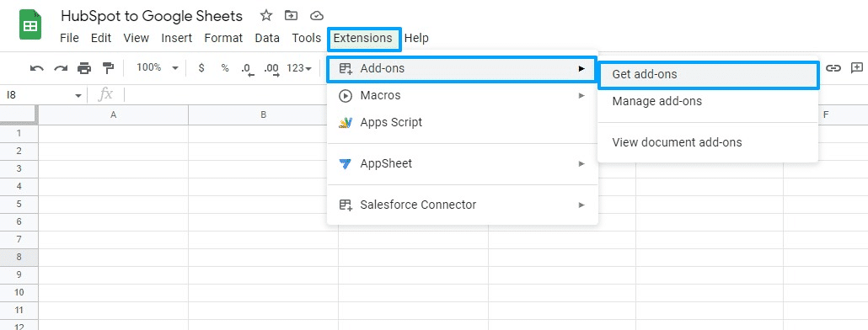Click the select-all corner box
Screen dimensions: 868x330
point(19,115)
